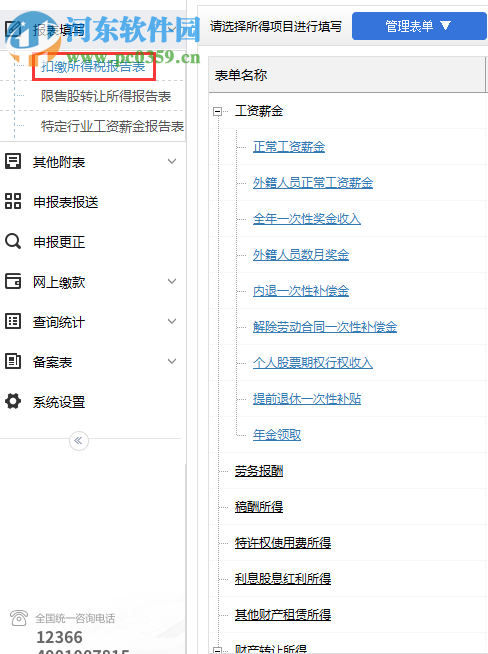Open the 提前退休一次性补贴 link

(307, 399)
